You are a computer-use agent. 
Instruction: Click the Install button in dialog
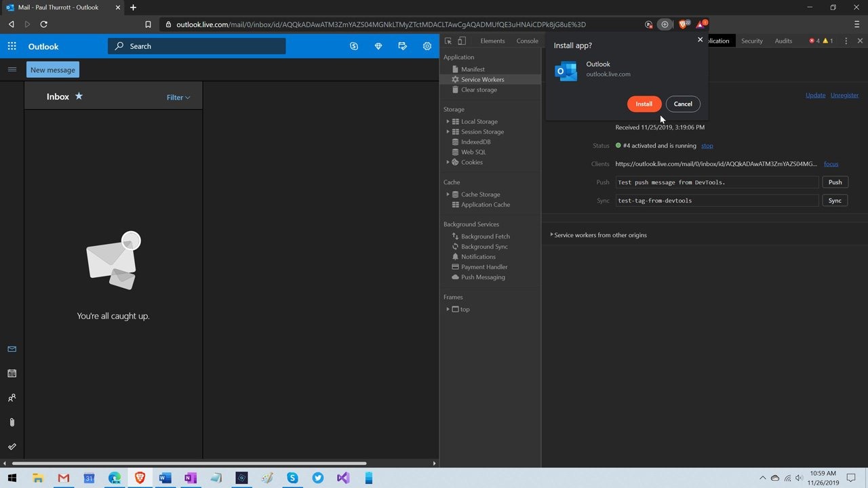644,104
